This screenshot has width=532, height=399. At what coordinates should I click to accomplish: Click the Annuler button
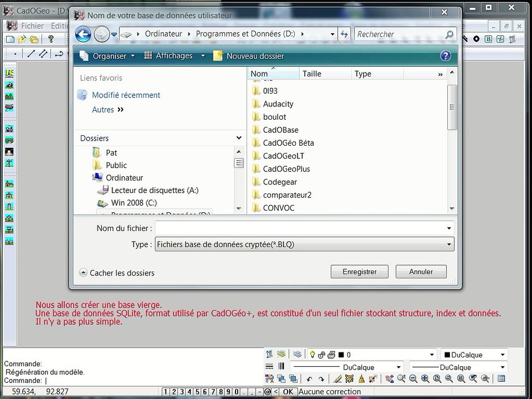421,272
